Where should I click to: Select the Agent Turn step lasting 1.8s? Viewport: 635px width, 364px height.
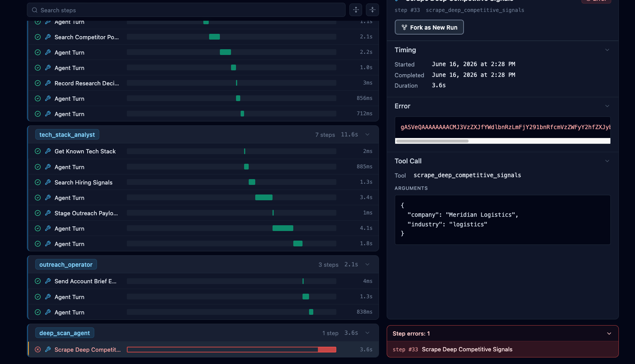point(203,244)
